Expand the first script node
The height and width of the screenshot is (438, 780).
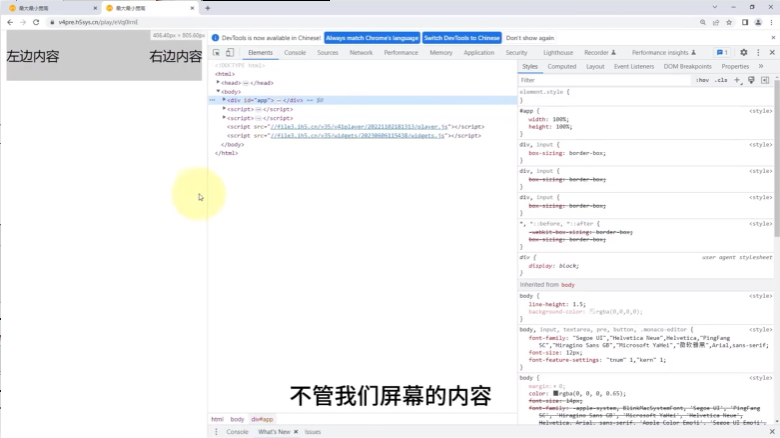[224, 109]
